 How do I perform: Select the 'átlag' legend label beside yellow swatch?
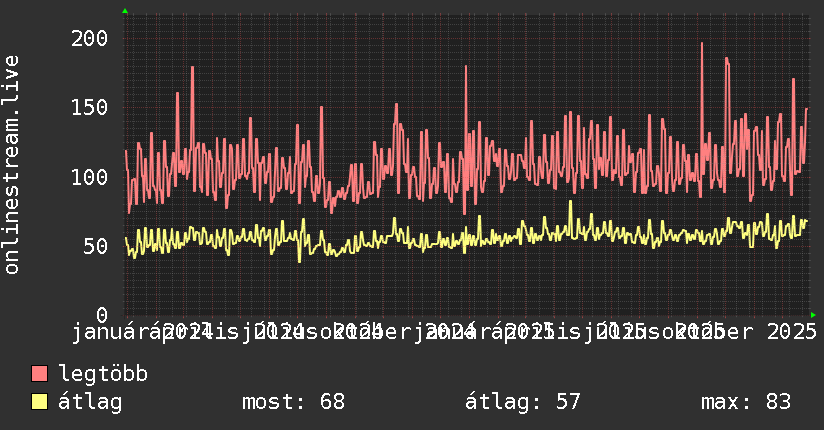click(90, 402)
